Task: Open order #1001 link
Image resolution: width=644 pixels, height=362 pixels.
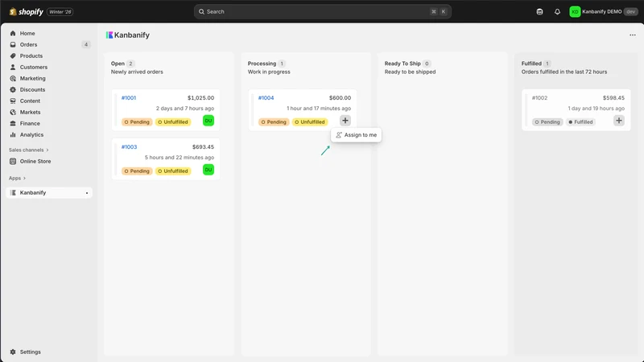Action: 129,97
